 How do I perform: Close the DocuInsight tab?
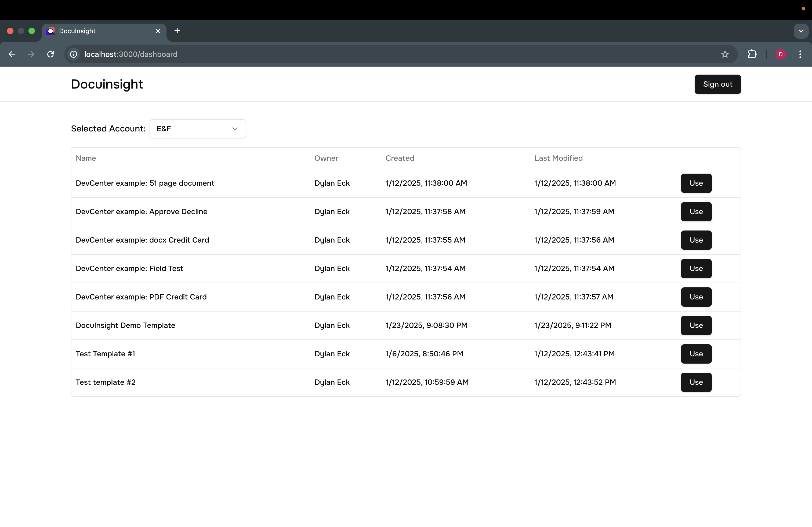click(158, 31)
